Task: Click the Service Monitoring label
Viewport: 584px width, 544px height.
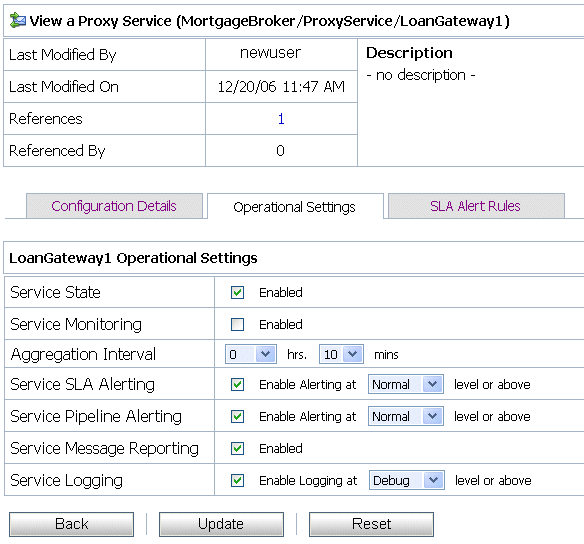Action: coord(76,324)
